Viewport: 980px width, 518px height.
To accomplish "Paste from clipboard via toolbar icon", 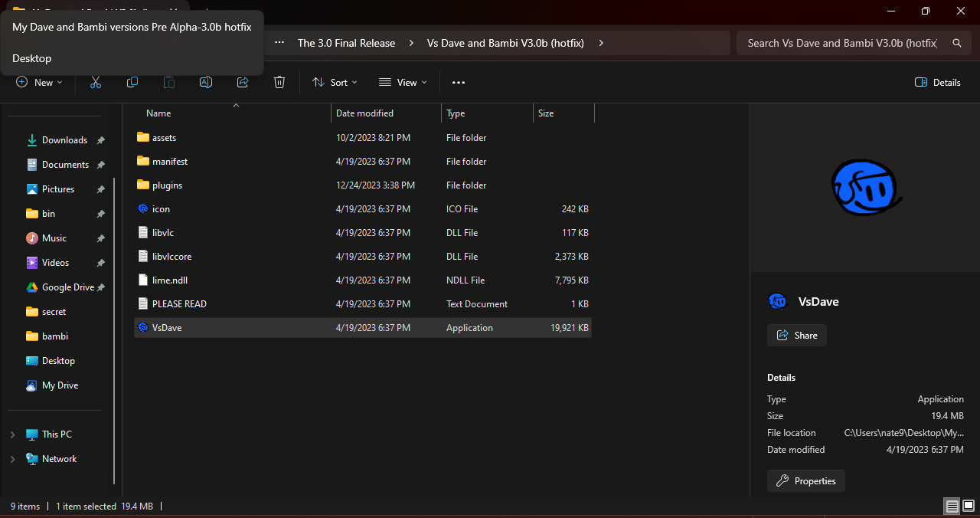I will (x=168, y=82).
